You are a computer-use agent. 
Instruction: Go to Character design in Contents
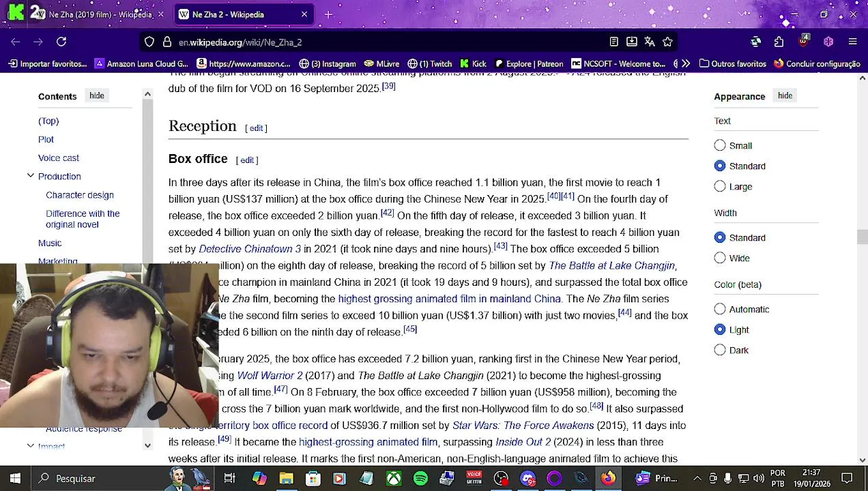click(x=80, y=195)
